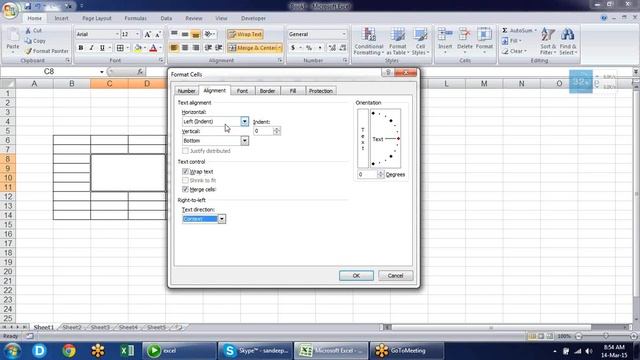
Task: Click the Sort & Filter icon
Action: point(548,35)
